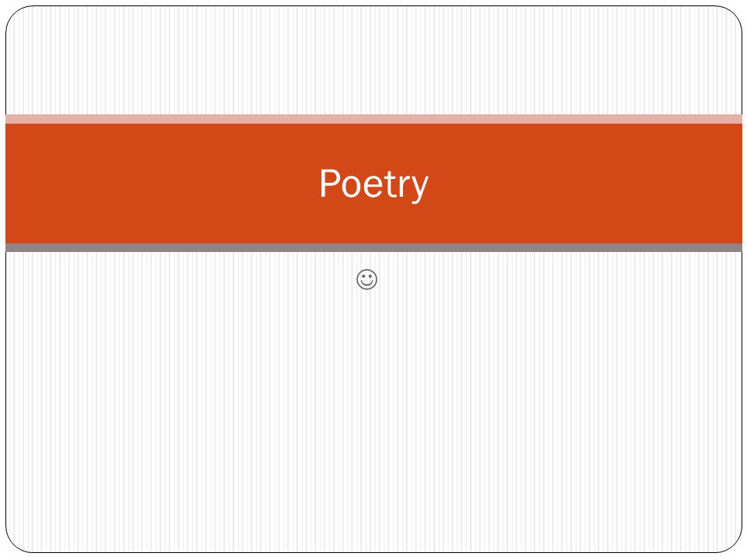
Task: Select the light pink stripe above banner
Action: (374, 119)
